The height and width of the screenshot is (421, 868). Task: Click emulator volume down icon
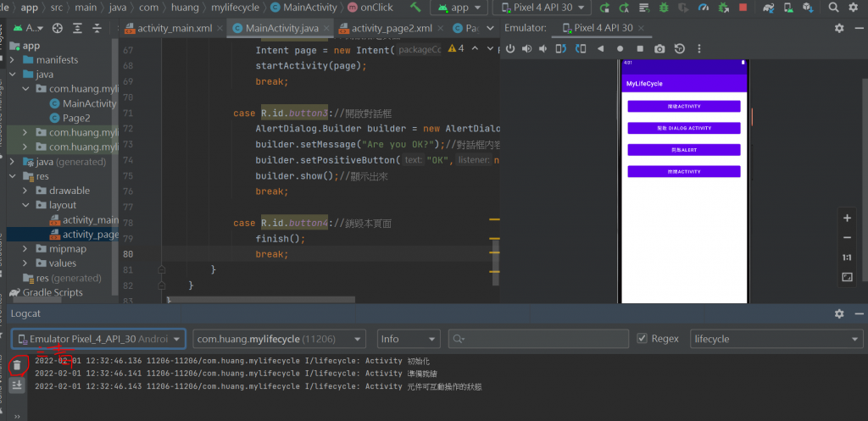pyautogui.click(x=543, y=48)
